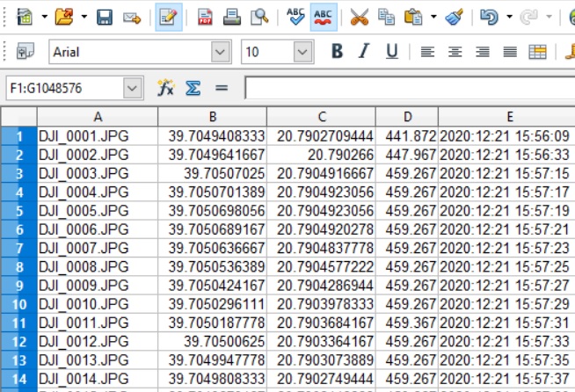Open the Undo history dropdown arrow
575x392 pixels.
click(509, 17)
